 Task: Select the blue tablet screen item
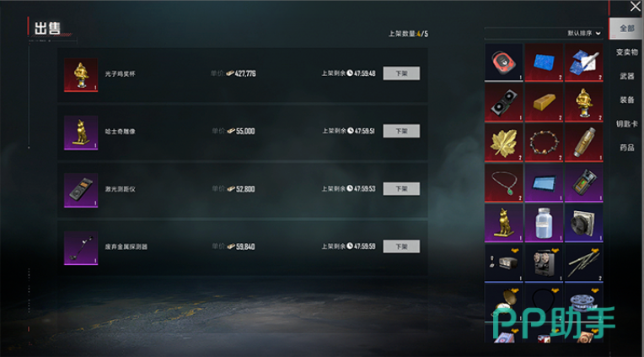[x=544, y=183]
